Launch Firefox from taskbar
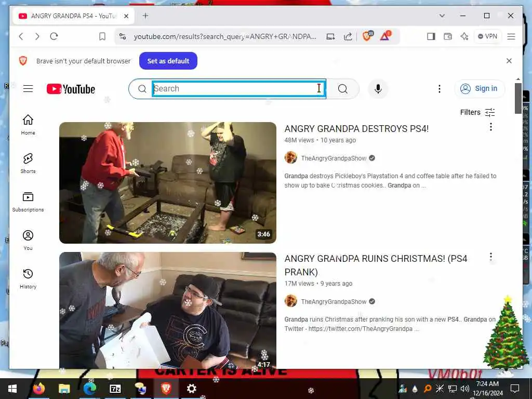Image resolution: width=532 pixels, height=399 pixels. (x=38, y=389)
